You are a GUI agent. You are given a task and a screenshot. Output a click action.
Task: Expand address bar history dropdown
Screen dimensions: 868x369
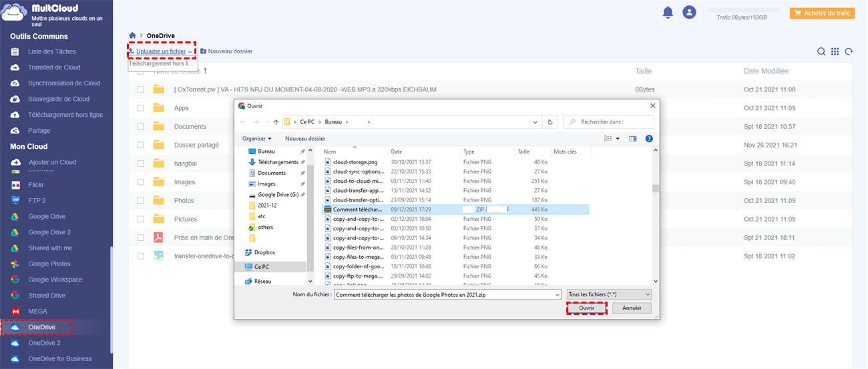click(535, 122)
